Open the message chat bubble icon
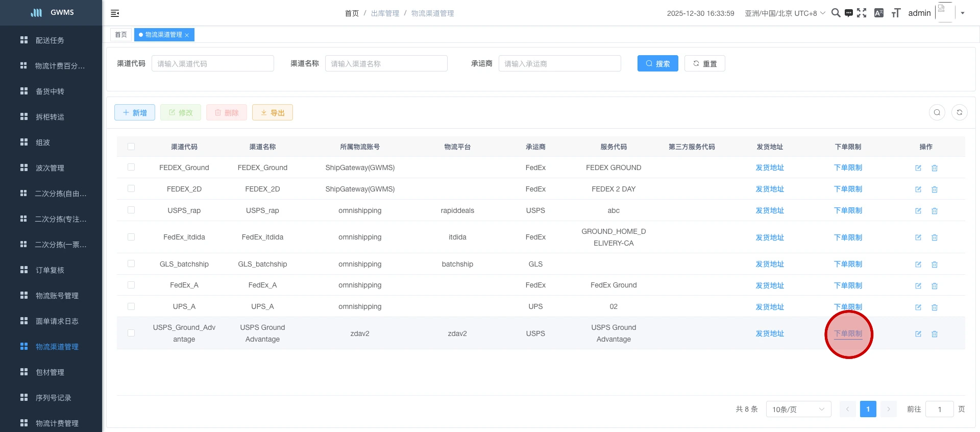 coord(848,13)
